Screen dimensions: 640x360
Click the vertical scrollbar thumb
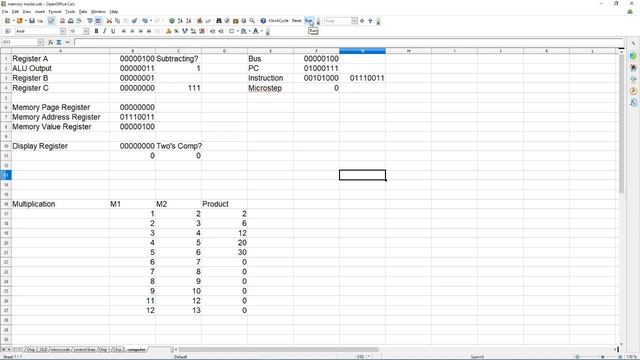point(621,124)
